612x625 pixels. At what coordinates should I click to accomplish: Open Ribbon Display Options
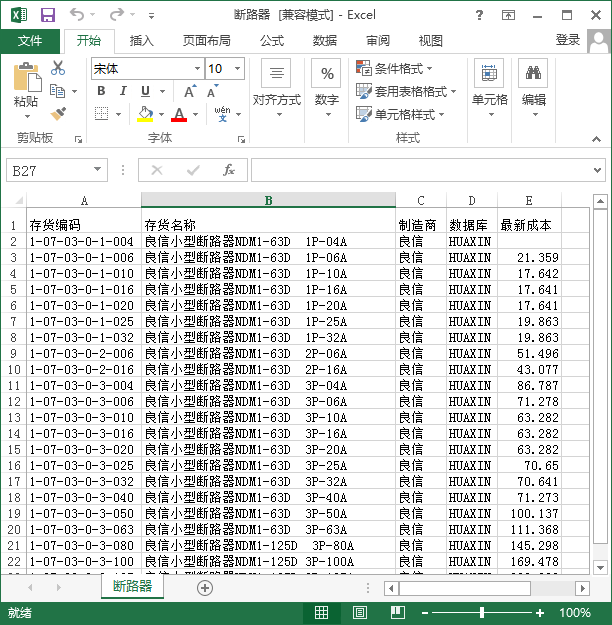tap(508, 15)
